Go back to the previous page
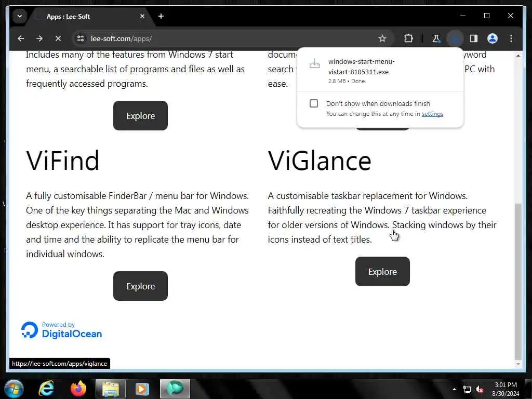The width and height of the screenshot is (532, 399). pos(21,38)
